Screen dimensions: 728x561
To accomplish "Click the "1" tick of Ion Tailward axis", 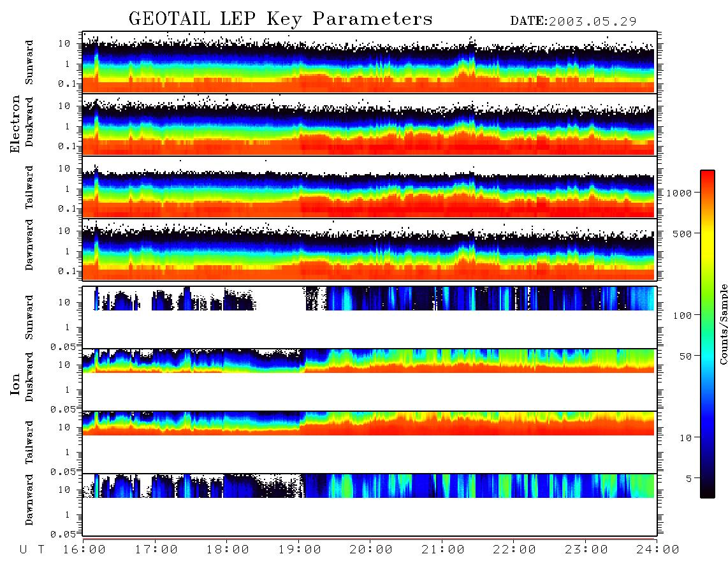I will point(68,453).
